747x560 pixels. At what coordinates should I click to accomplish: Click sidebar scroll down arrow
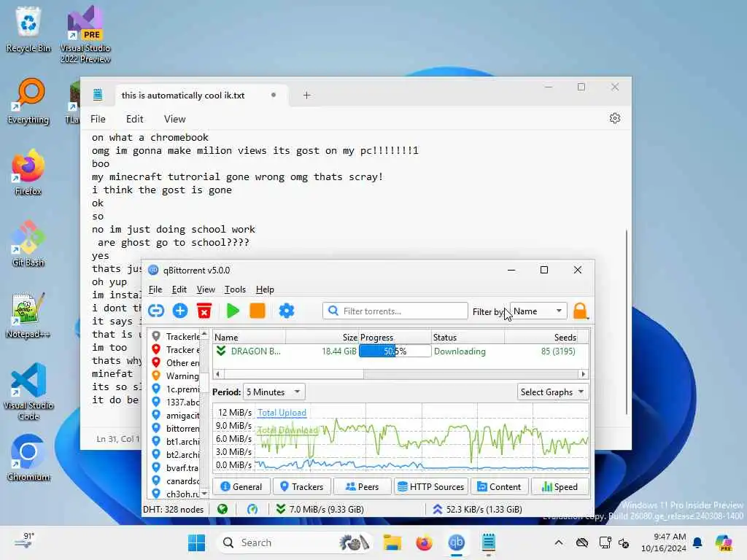click(x=204, y=494)
